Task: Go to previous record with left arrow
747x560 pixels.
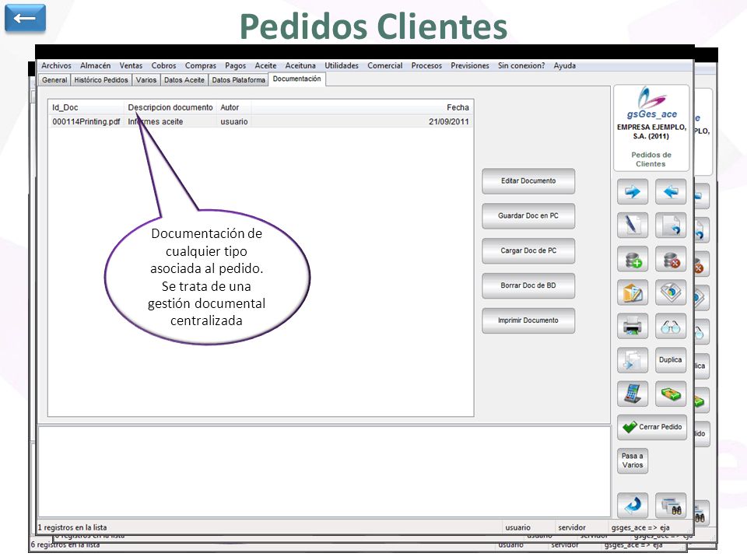Action: point(670,192)
